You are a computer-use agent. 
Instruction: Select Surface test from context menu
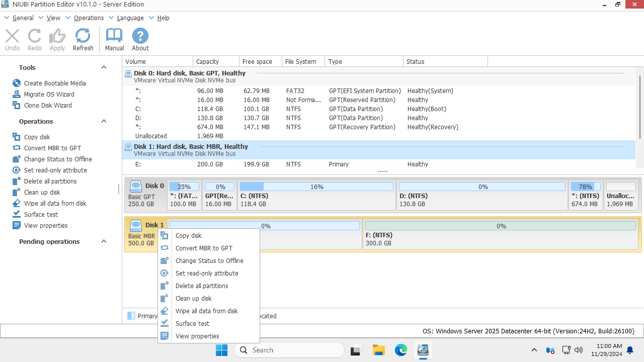pyautogui.click(x=192, y=324)
